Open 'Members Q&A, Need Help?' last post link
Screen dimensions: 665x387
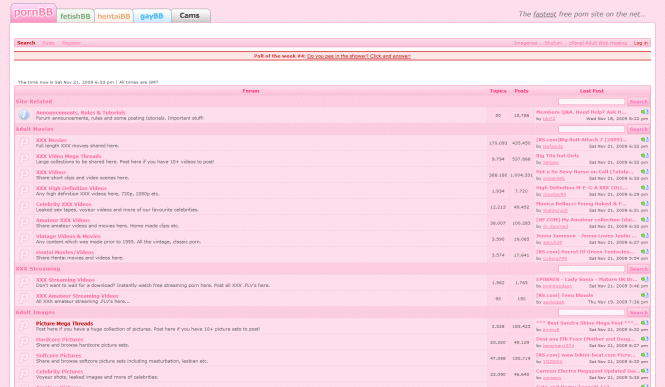(581, 112)
